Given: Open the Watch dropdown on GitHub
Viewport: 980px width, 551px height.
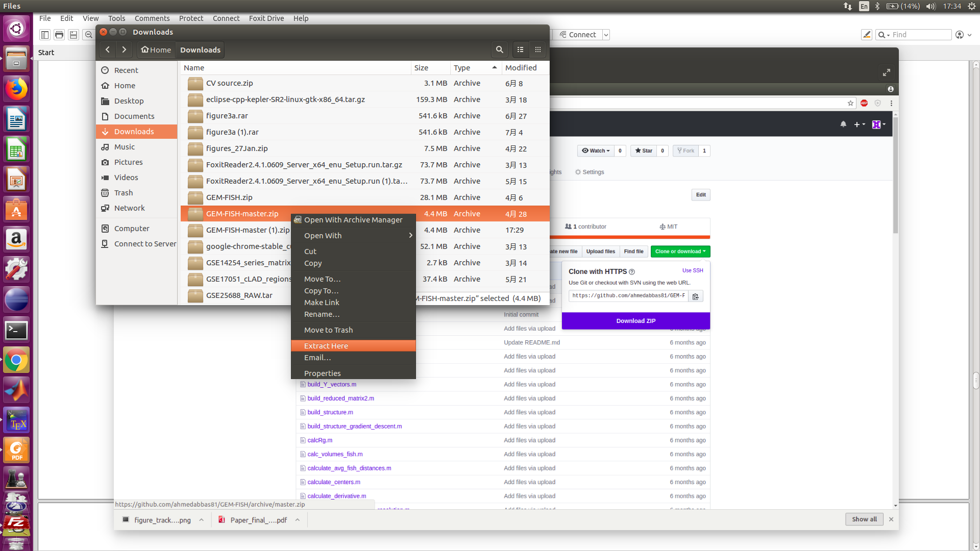Looking at the screenshot, I should tap(596, 151).
